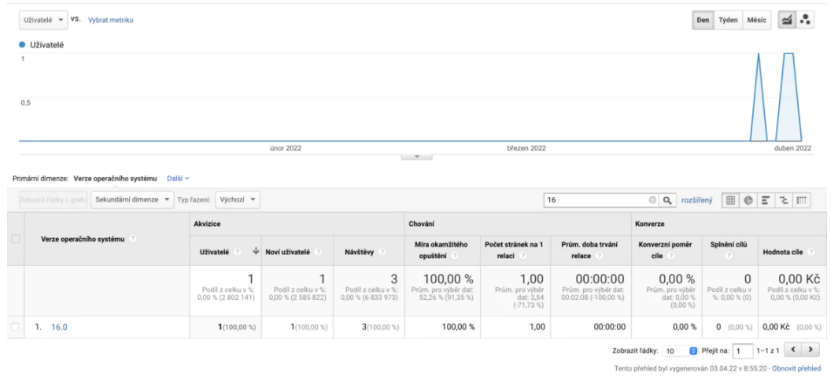Open the 16.0 OS version row link

[x=59, y=327]
